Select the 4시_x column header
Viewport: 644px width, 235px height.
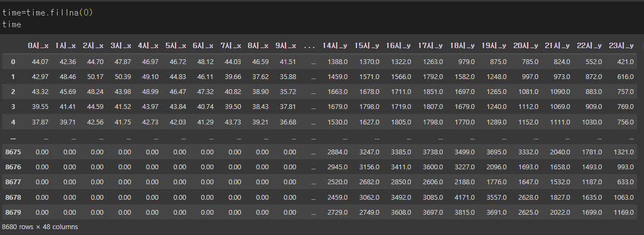[x=148, y=46]
